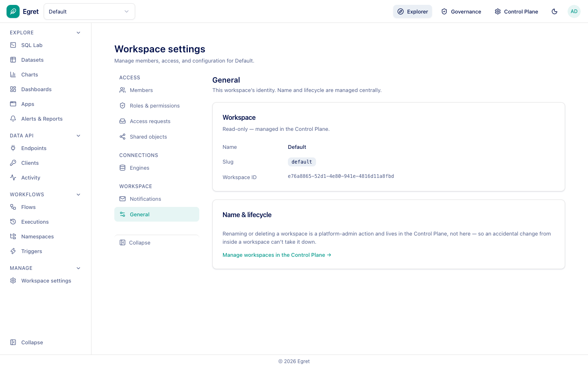This screenshot has width=588, height=368.
Task: Follow Manage workspaces in the Control Plane link
Action: click(277, 255)
